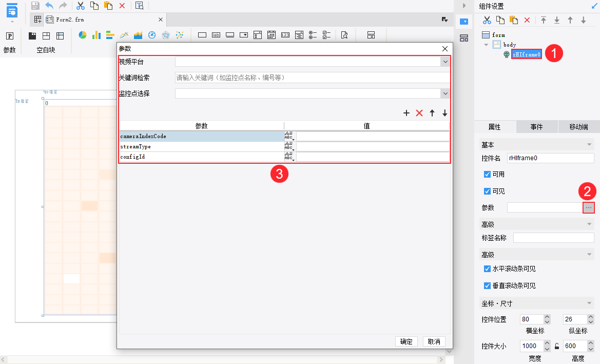This screenshot has height=364, width=600.
Task: Select the radio button group widget
Action: click(x=313, y=35)
